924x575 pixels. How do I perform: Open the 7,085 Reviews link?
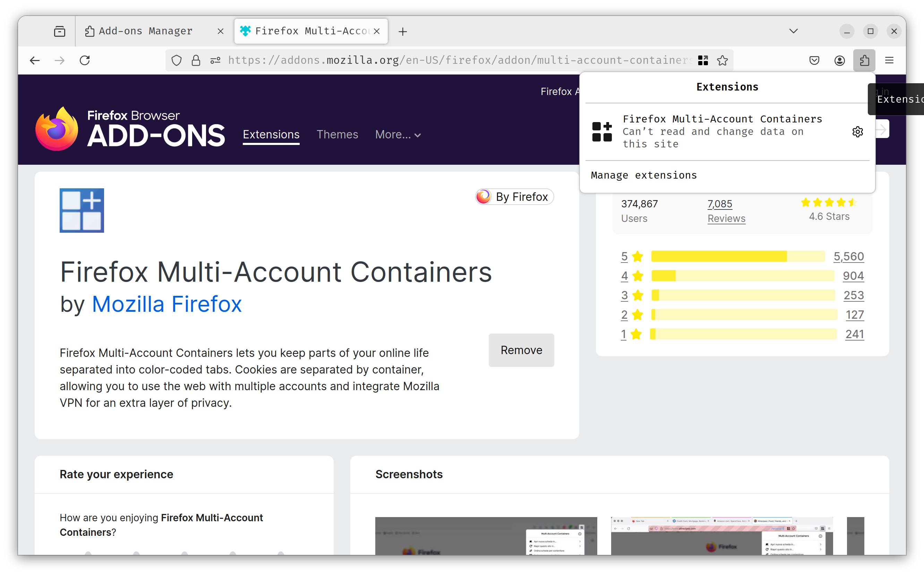726,211
